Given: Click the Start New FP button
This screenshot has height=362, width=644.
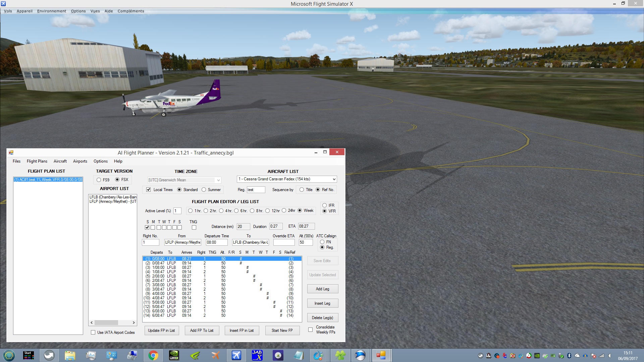Looking at the screenshot, I should point(282,330).
